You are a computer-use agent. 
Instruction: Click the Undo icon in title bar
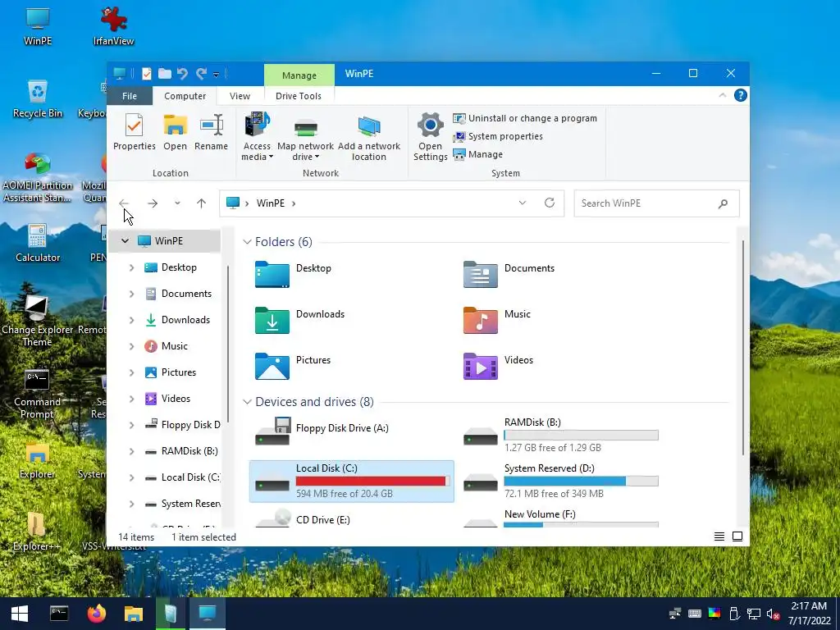click(182, 74)
